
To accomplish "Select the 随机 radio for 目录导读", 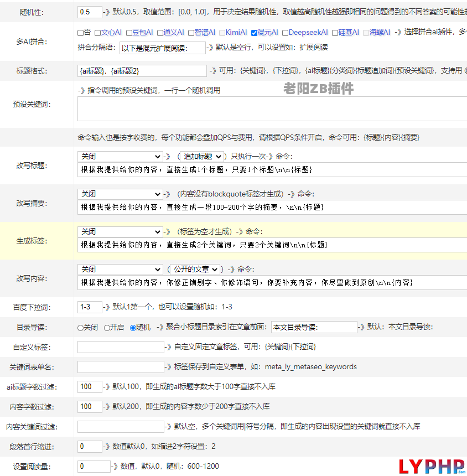I will point(133,328).
